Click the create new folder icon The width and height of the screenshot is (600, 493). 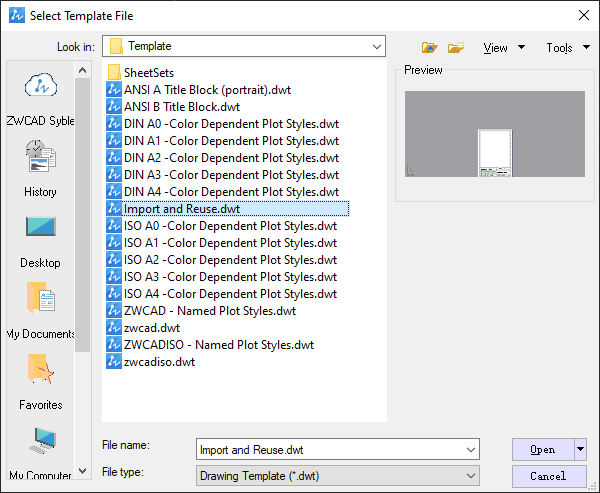point(456,47)
